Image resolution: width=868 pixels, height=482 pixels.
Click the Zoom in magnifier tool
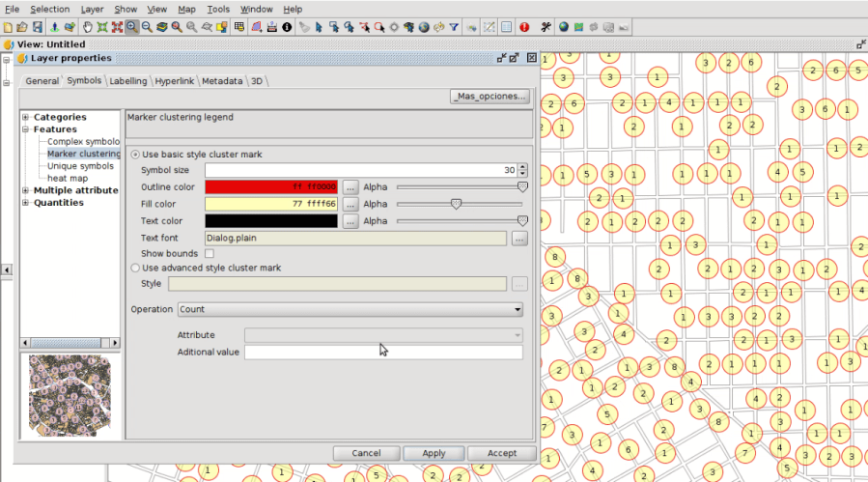coord(131,27)
